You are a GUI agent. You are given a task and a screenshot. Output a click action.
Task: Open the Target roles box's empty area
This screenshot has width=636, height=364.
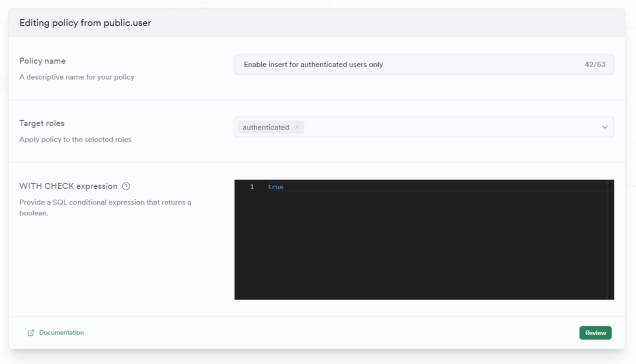tap(446, 127)
